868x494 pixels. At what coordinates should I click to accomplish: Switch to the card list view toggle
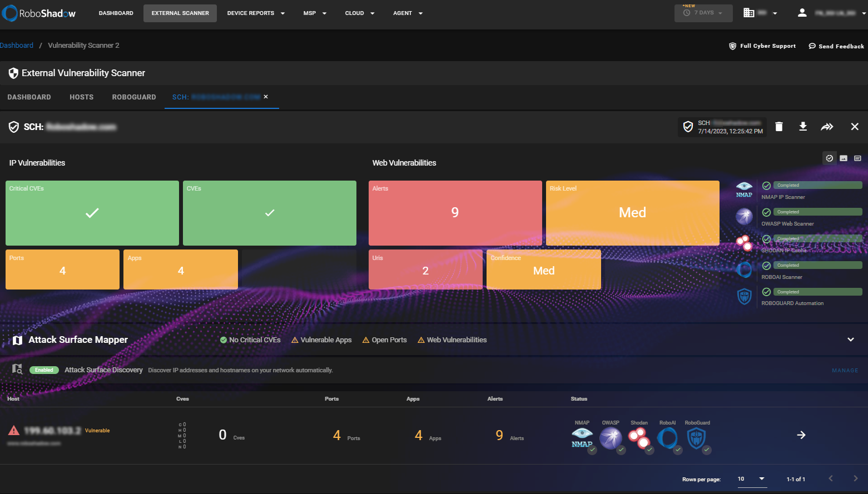tap(857, 158)
